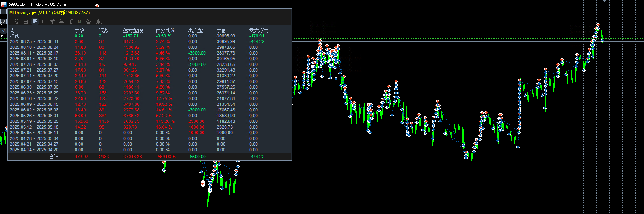This screenshot has height=214, width=644.
Task: Select the week row 2025.07.21 ~ 2025.07.27
Action: (x=34, y=70)
